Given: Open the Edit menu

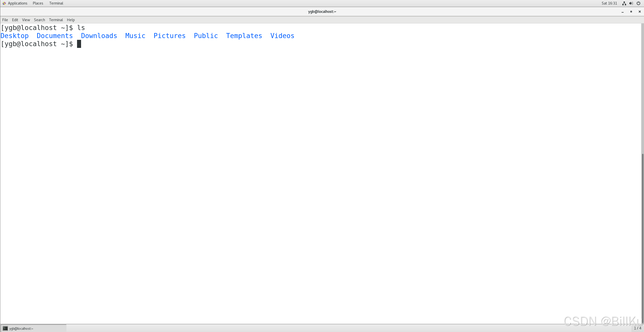Looking at the screenshot, I should [15, 20].
